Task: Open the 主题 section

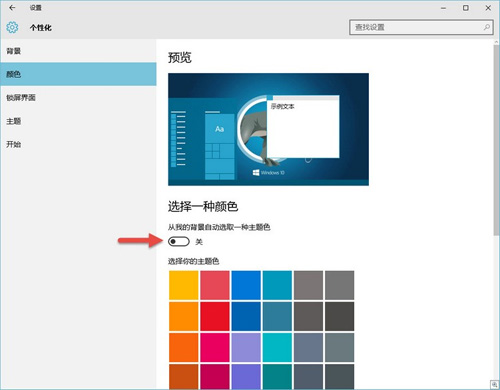Action: 78,121
